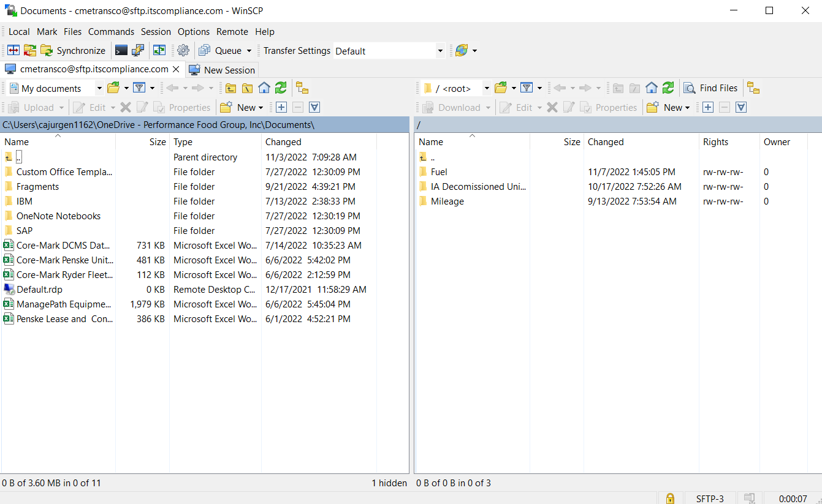The image size is (822, 504).
Task: Click the local Open Directory folder icon
Action: point(113,88)
